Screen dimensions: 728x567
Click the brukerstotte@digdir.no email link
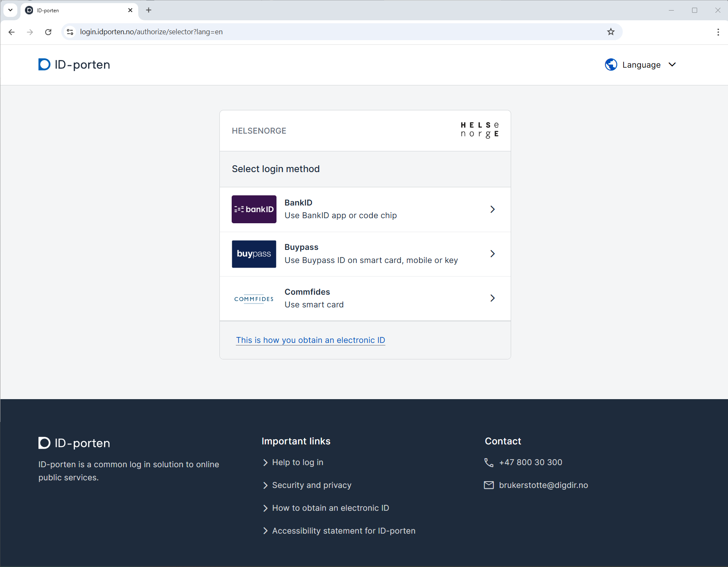543,485
